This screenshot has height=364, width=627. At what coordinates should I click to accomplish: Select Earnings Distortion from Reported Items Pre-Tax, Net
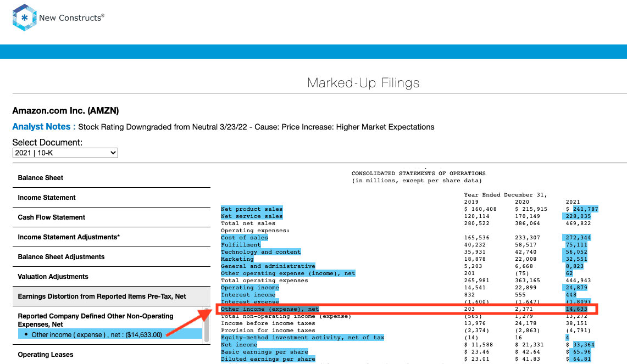tap(112, 296)
